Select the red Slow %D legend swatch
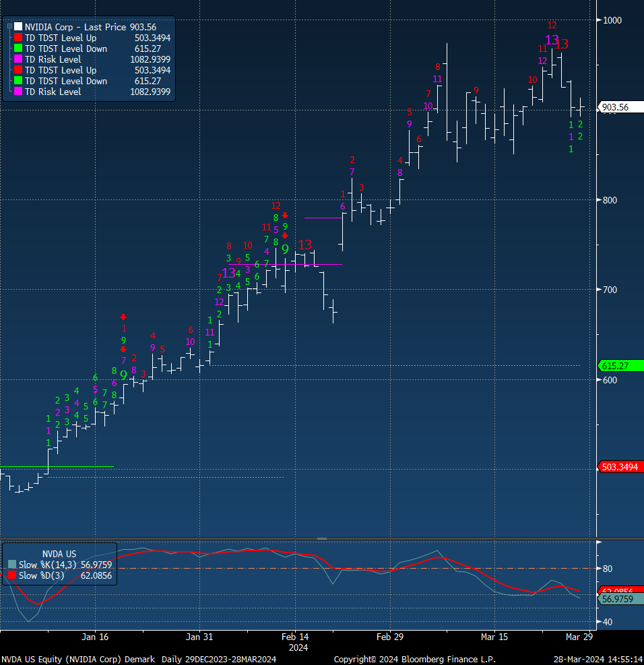This screenshot has height=665, width=644. tap(11, 575)
